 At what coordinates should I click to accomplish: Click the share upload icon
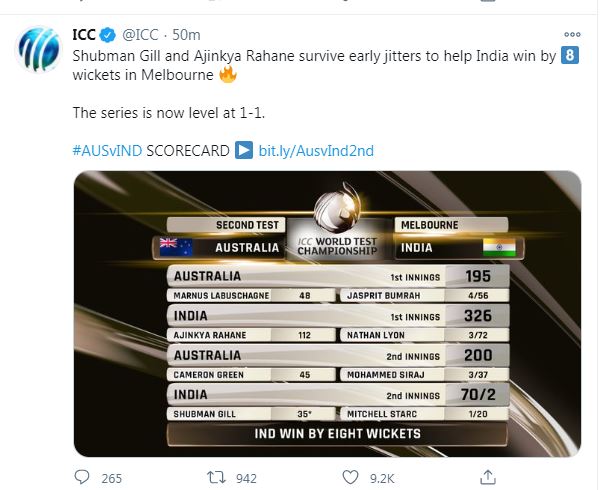488,477
